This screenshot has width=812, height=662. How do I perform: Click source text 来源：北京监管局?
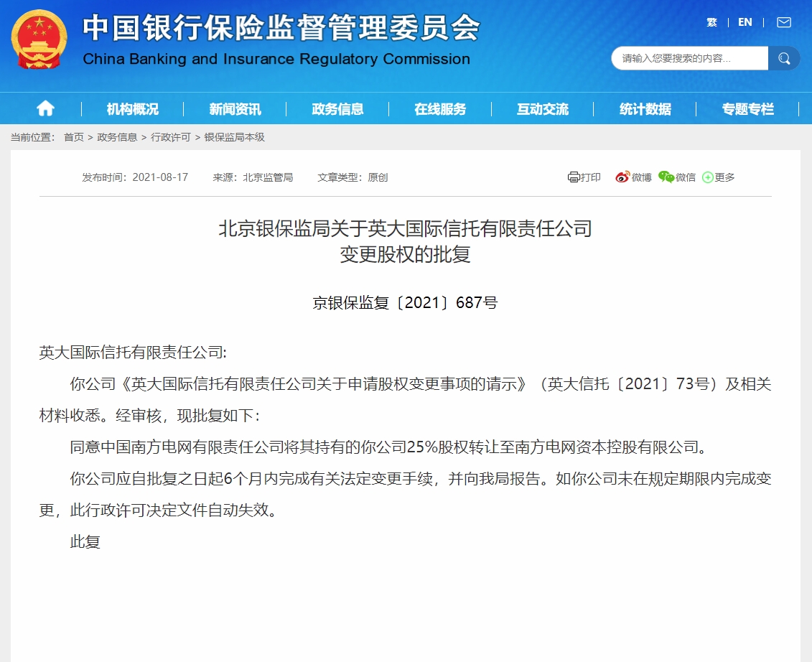click(253, 177)
